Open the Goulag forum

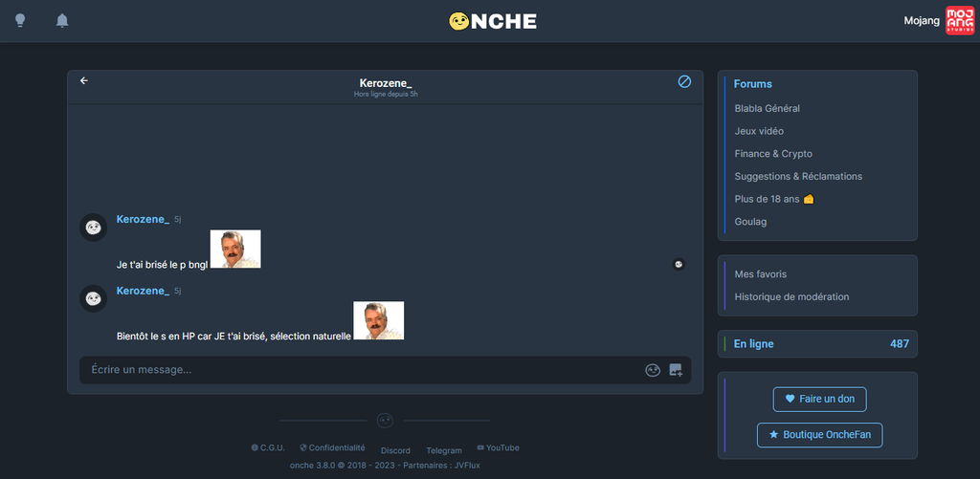tap(750, 221)
